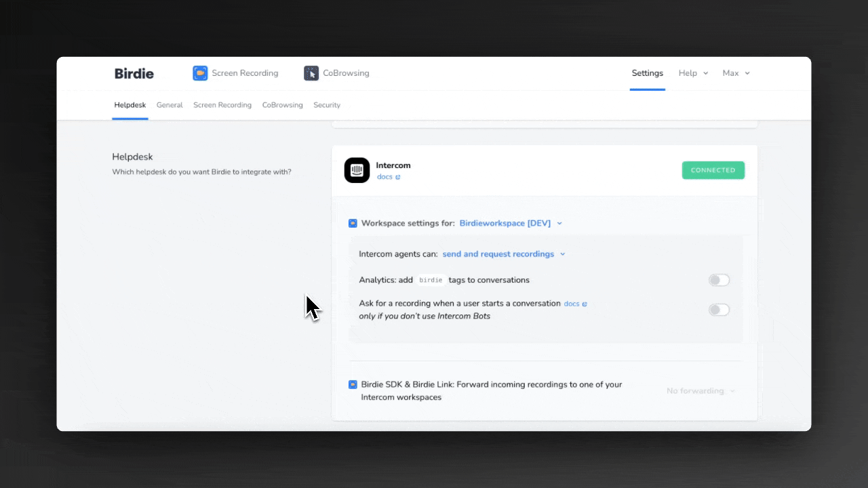
Task: Click the Screen Recording icon in header
Action: (x=200, y=73)
